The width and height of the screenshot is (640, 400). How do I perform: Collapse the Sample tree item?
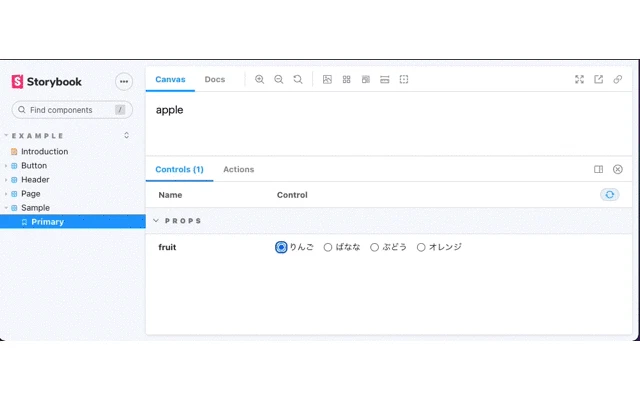(x=6, y=208)
